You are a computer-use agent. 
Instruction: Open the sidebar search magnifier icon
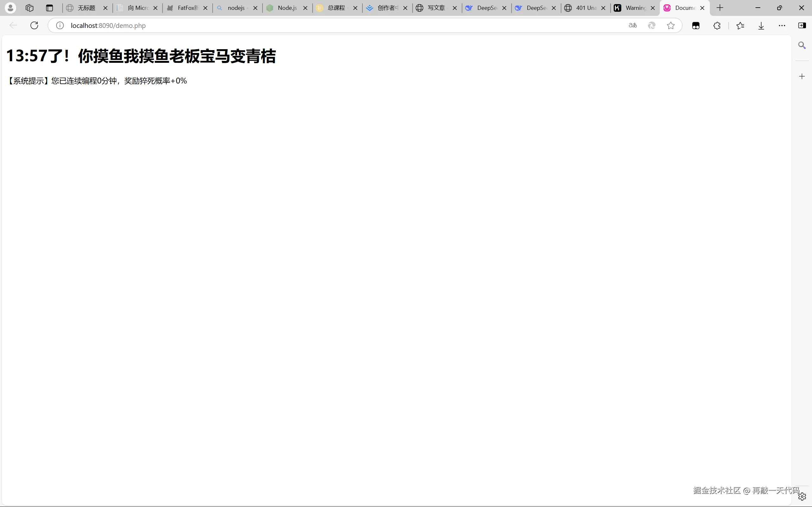[802, 45]
